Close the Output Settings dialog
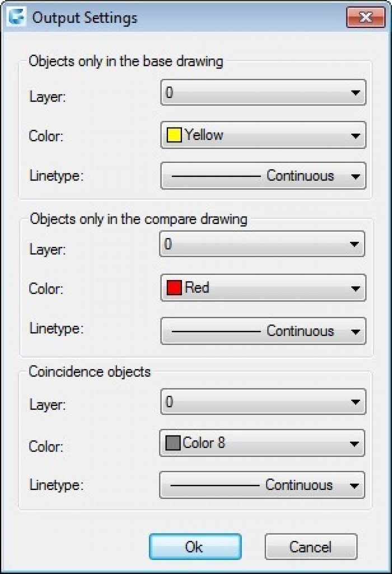This screenshot has height=574, width=392. pyautogui.click(x=365, y=17)
